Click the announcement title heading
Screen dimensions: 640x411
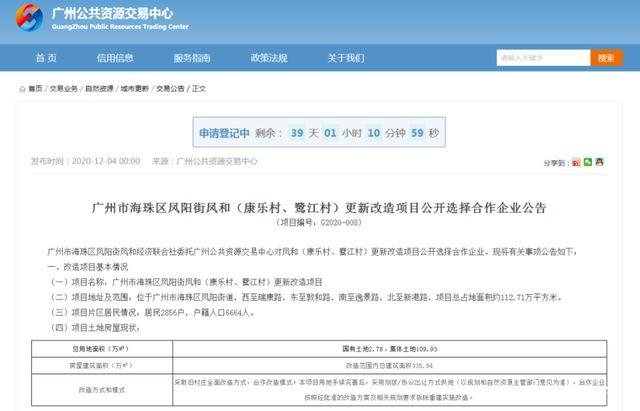(x=319, y=207)
